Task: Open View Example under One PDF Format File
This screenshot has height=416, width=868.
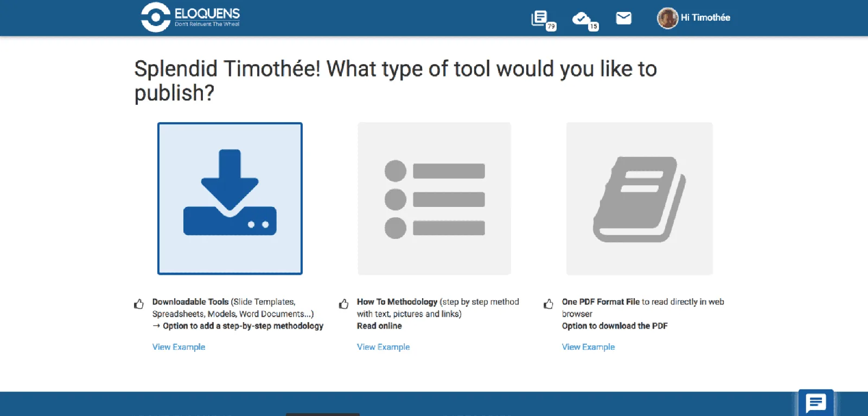Action: click(x=588, y=347)
